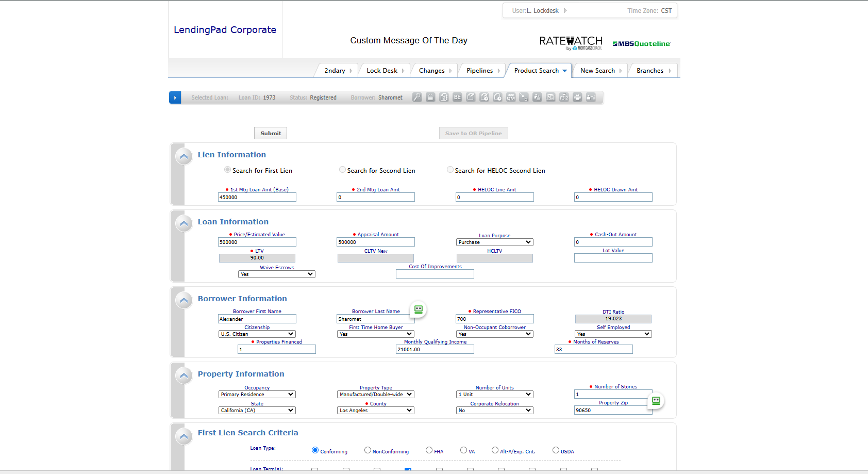Open the Non-Occupant Coborrower dropdown

tap(494, 334)
